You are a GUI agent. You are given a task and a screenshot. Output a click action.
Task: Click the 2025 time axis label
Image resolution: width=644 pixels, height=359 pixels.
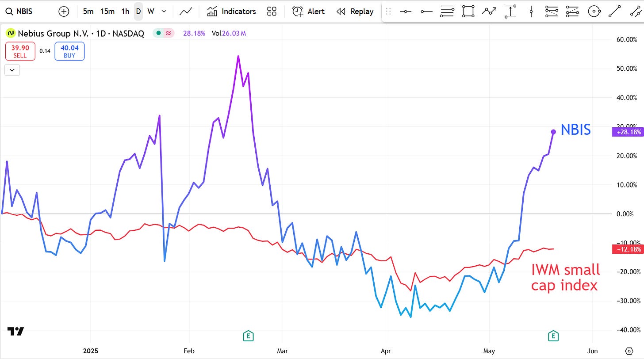point(91,351)
